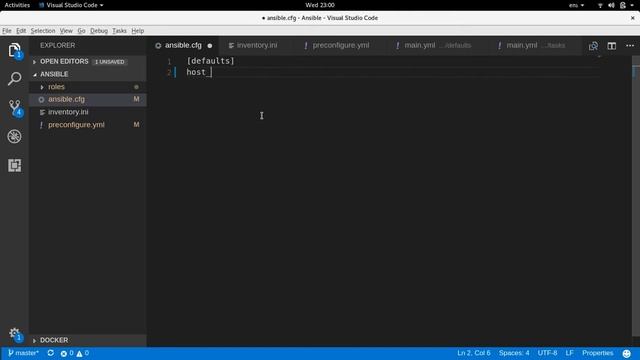Switch to the ansible.cfg tab
The image size is (640, 360).
[x=183, y=45]
